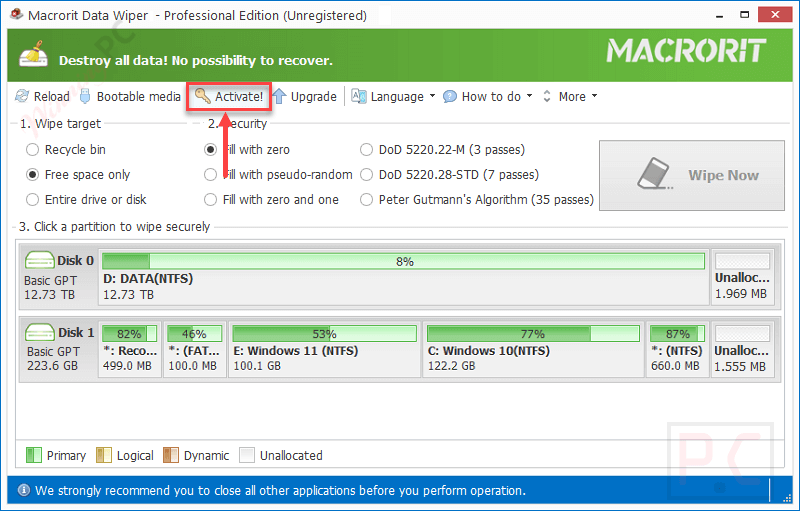Click the Upgrade arrow icon
Image resolution: width=800 pixels, height=511 pixels.
click(279, 96)
